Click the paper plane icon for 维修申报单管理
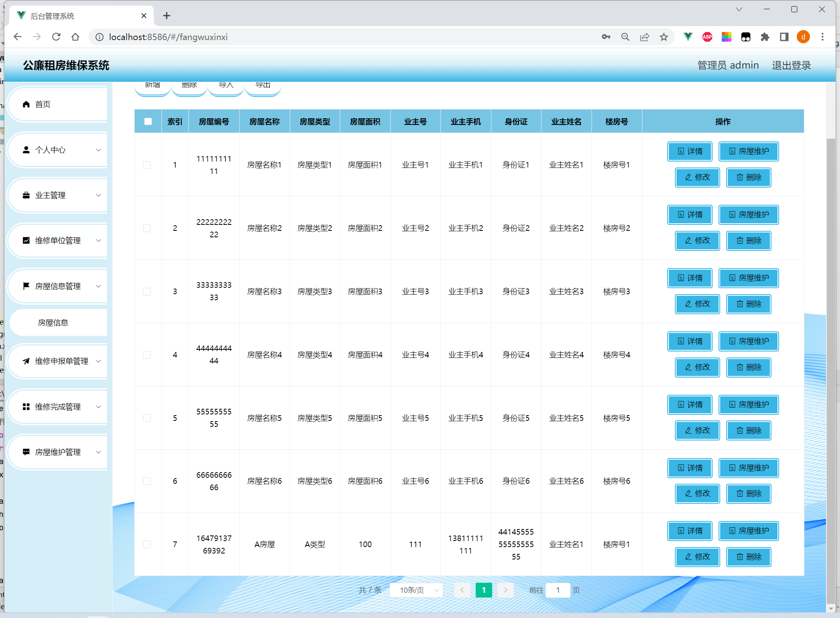The height and width of the screenshot is (618, 840). 26,361
